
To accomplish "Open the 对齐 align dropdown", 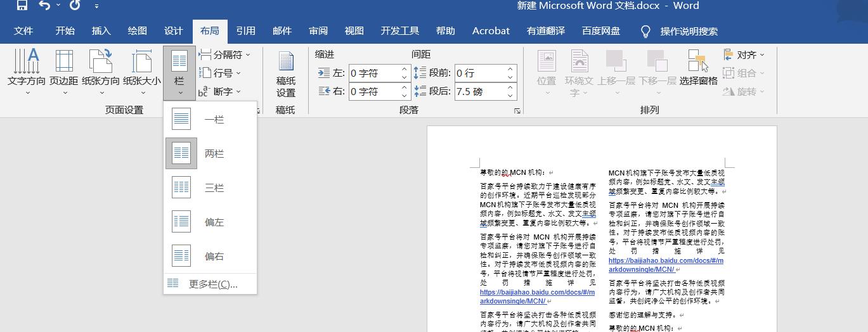I will point(744,55).
